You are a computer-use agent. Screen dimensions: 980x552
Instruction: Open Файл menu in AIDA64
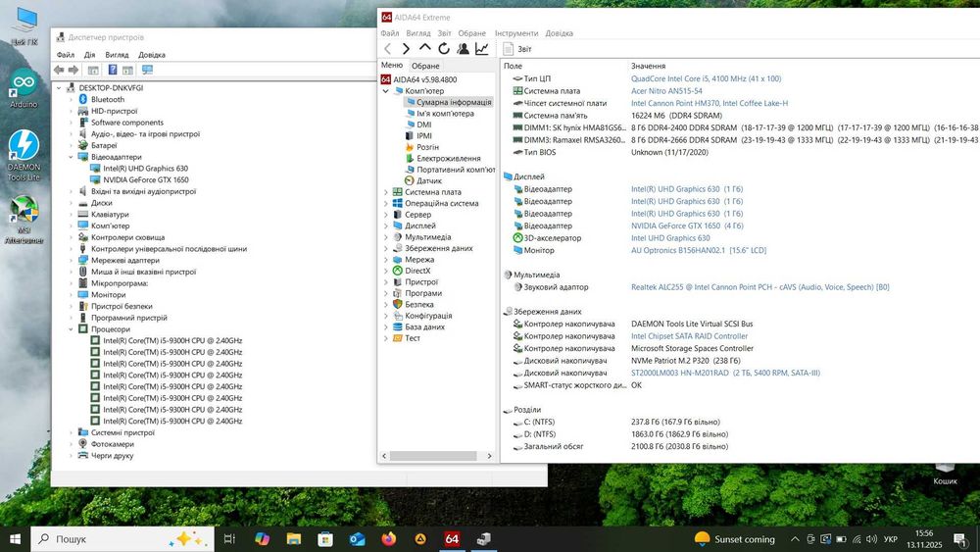[389, 33]
